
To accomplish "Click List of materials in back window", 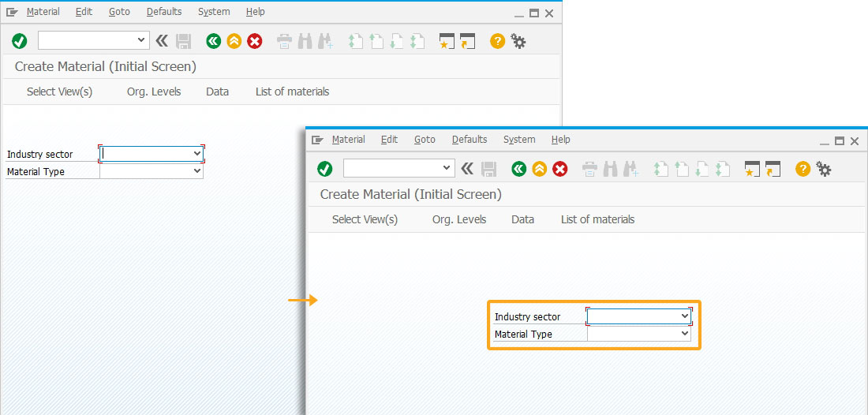I will (x=292, y=92).
